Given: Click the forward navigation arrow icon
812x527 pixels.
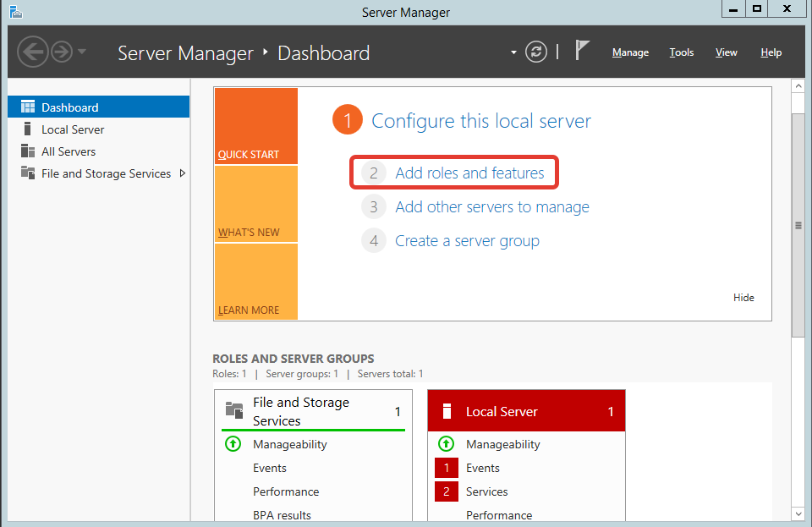Looking at the screenshot, I should click(x=62, y=52).
